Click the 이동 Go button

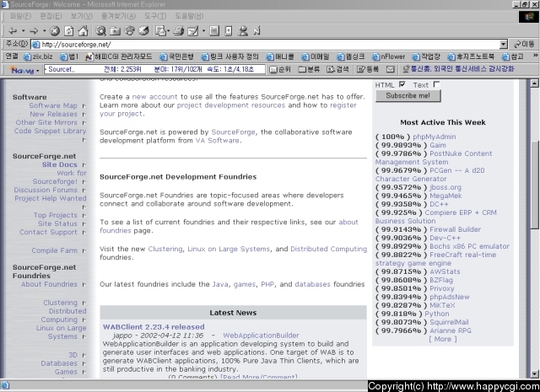point(524,45)
